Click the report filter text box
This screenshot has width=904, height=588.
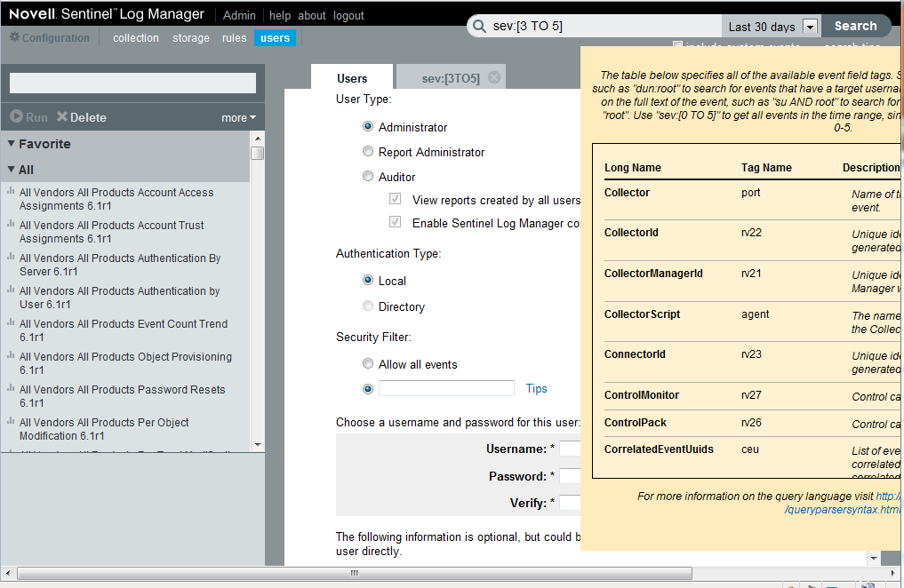132,83
